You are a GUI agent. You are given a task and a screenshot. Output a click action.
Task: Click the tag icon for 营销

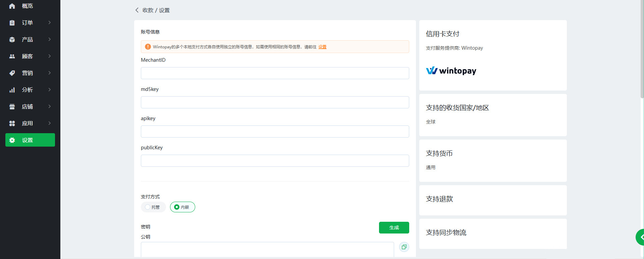tap(12, 73)
